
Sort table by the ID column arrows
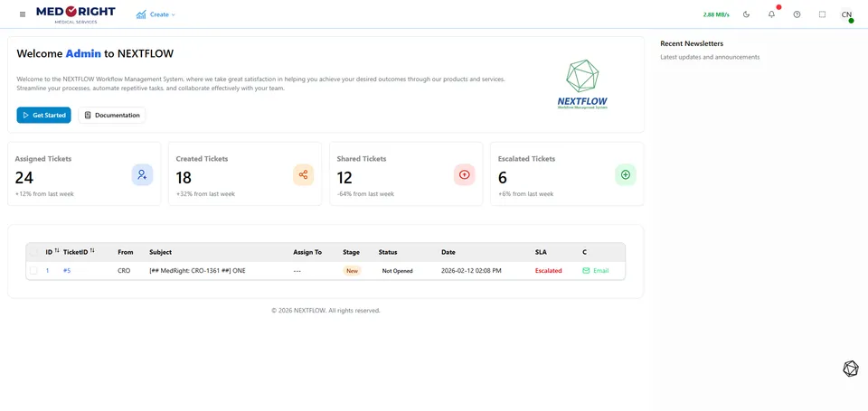pos(57,251)
